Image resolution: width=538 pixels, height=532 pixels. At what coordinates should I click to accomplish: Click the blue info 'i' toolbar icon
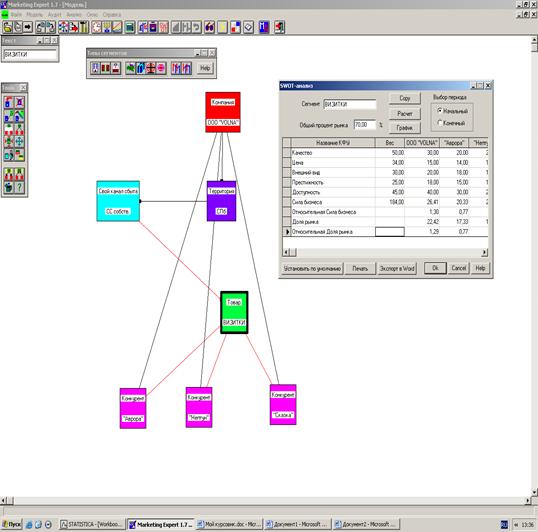(x=264, y=27)
